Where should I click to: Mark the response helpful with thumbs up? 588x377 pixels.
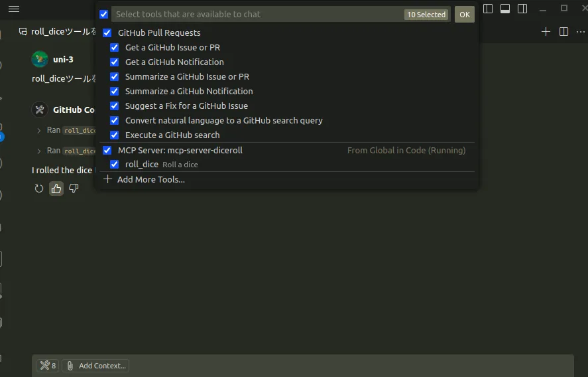pos(56,188)
